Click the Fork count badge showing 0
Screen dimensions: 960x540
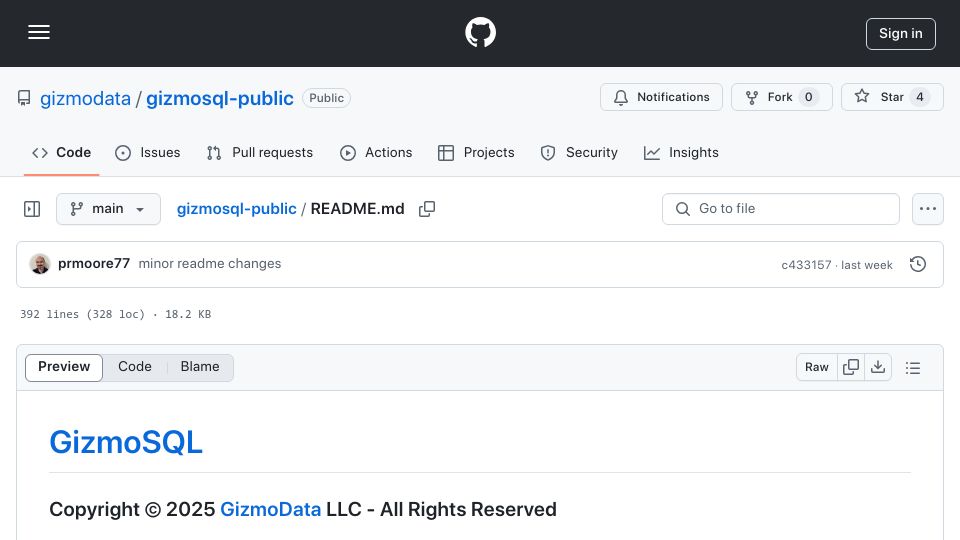click(x=809, y=97)
